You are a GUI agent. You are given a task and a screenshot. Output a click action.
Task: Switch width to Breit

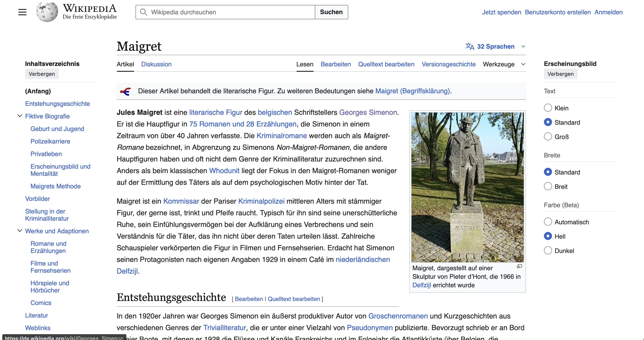point(548,186)
